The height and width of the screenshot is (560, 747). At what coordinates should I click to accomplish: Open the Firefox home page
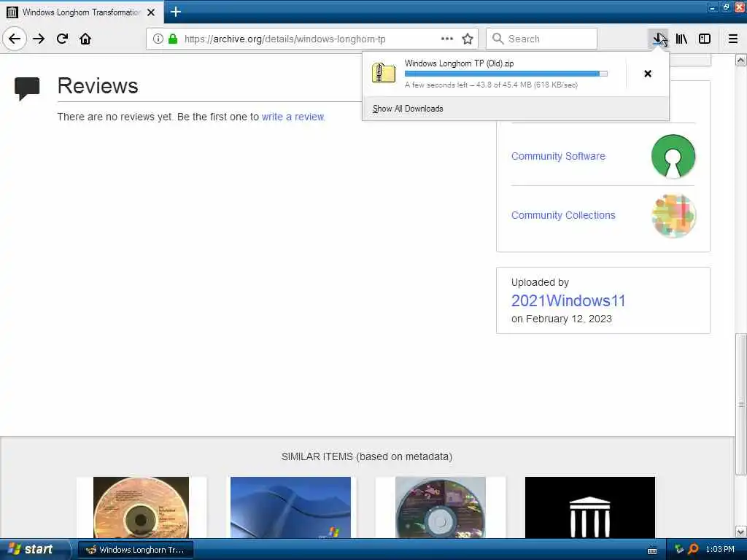[85, 39]
